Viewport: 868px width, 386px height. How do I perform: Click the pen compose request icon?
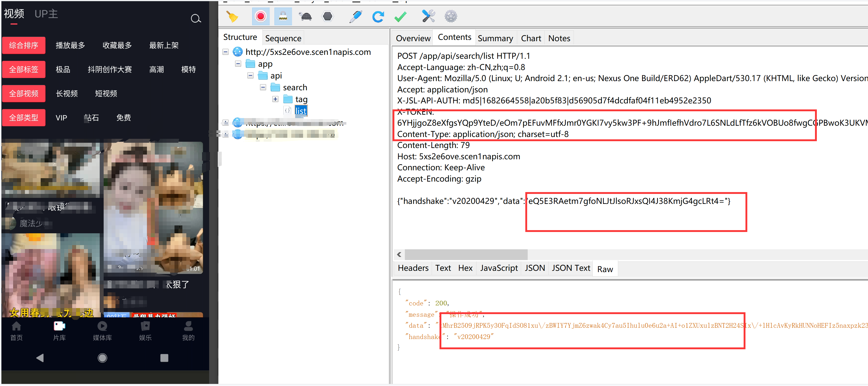click(x=356, y=17)
